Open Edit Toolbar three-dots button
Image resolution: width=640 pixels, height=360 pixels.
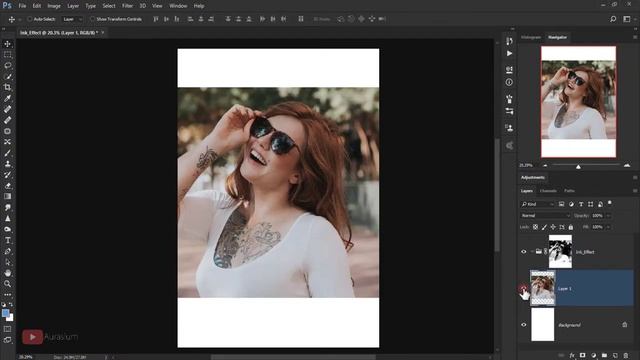(x=7, y=294)
